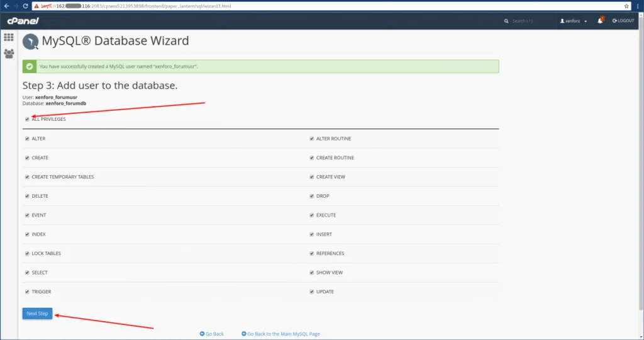Open the cPanel home grid icon

click(9, 37)
